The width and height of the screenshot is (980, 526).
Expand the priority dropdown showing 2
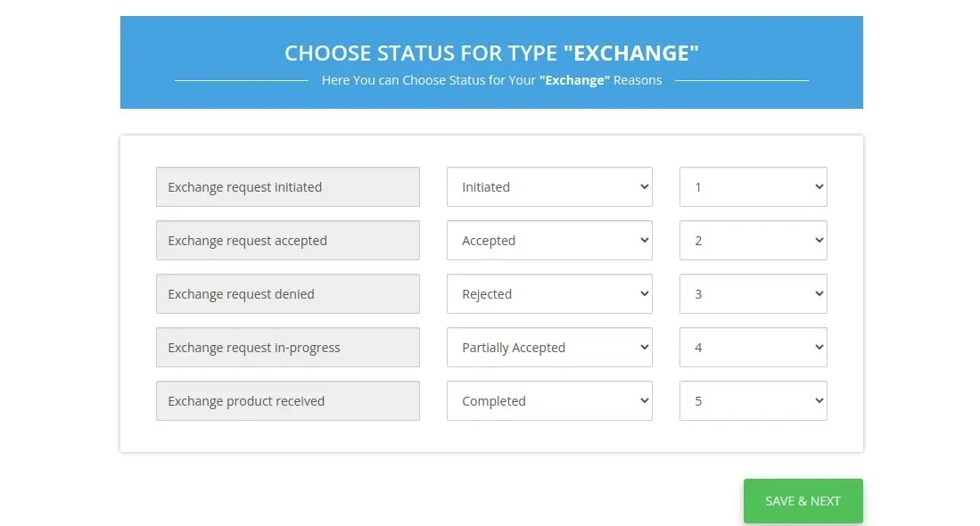click(x=752, y=240)
